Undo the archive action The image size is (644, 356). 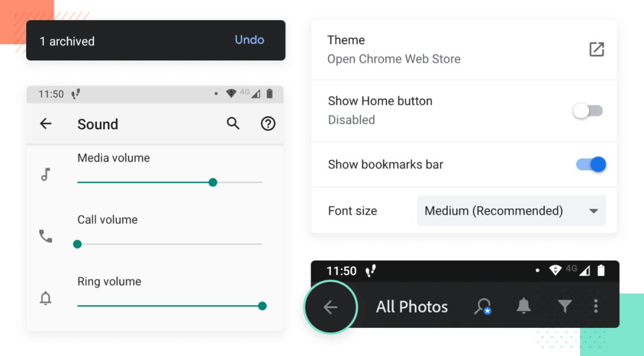(x=249, y=40)
